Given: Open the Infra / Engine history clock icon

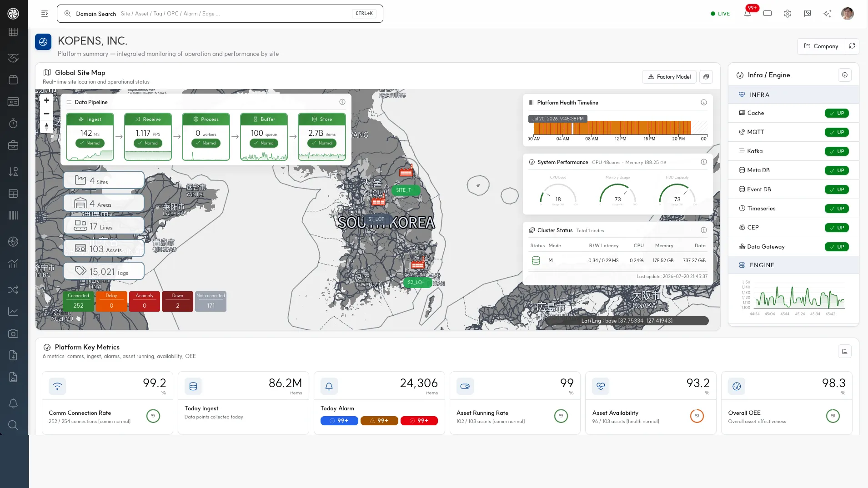Looking at the screenshot, I should pos(845,75).
